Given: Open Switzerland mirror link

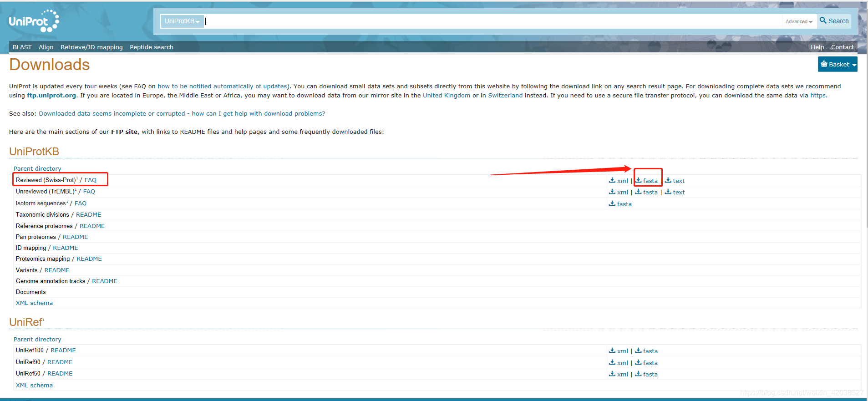Looking at the screenshot, I should 505,95.
